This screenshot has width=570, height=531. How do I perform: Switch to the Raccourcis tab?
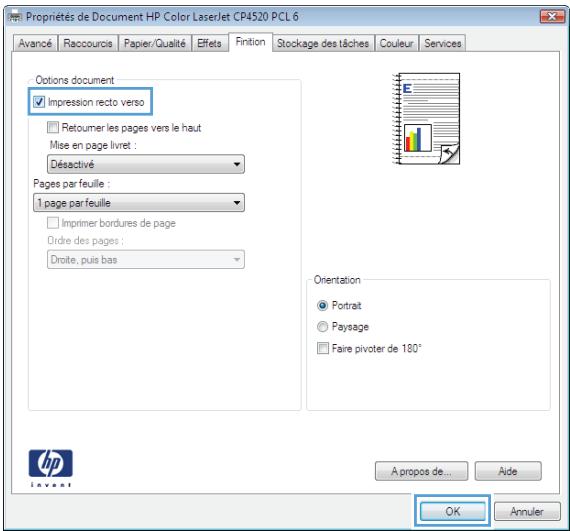88,43
